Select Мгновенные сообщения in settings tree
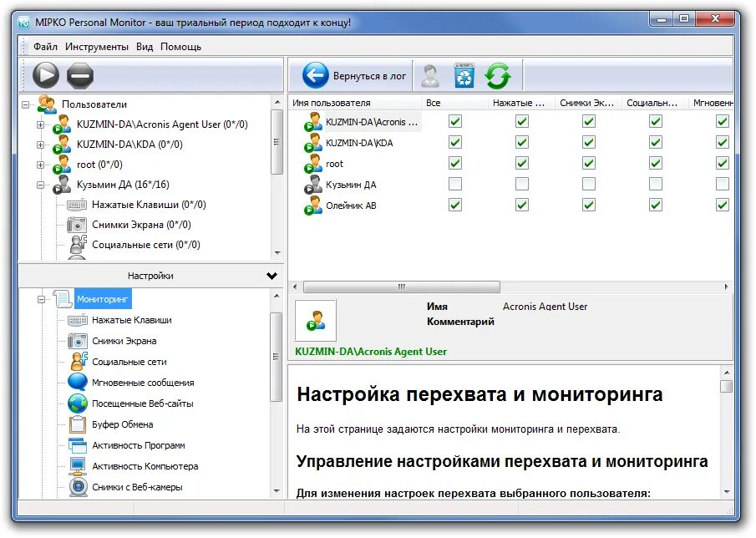The width and height of the screenshot is (756, 538). coord(143,383)
